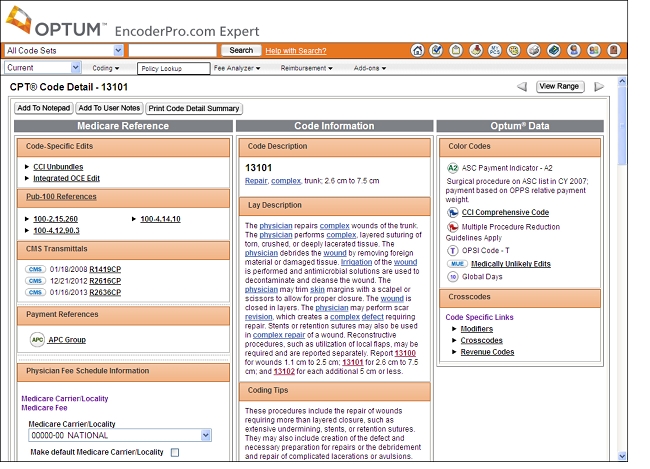Open the Medicare Carrier/Locality NATIONAL dropdown
Viewport: 650px width, 469px height.
(x=120, y=435)
